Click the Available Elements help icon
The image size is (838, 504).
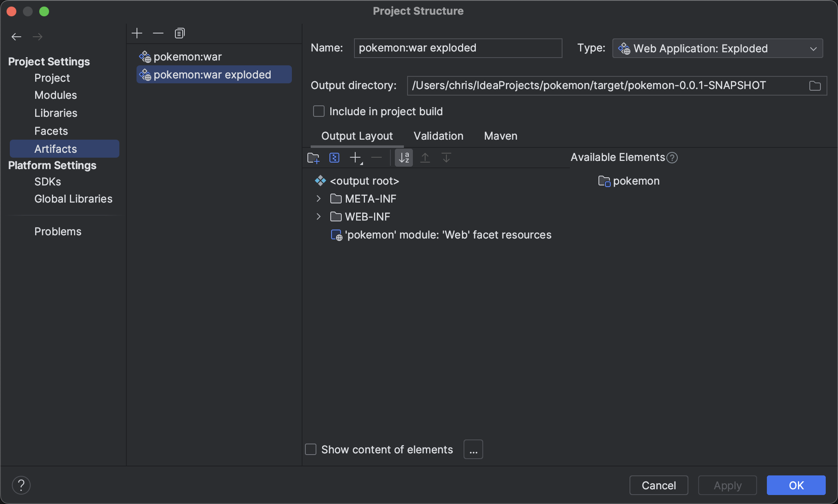pos(672,158)
